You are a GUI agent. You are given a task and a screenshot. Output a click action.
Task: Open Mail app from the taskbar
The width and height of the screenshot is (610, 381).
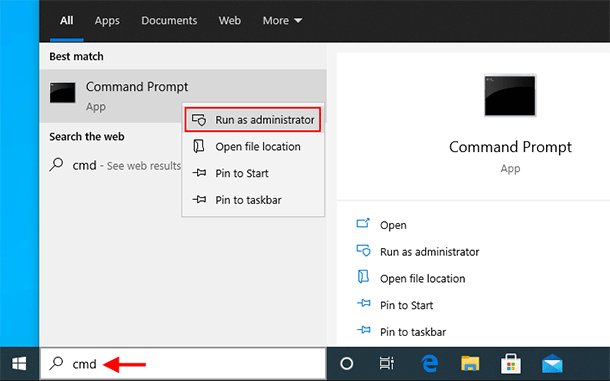click(x=552, y=364)
